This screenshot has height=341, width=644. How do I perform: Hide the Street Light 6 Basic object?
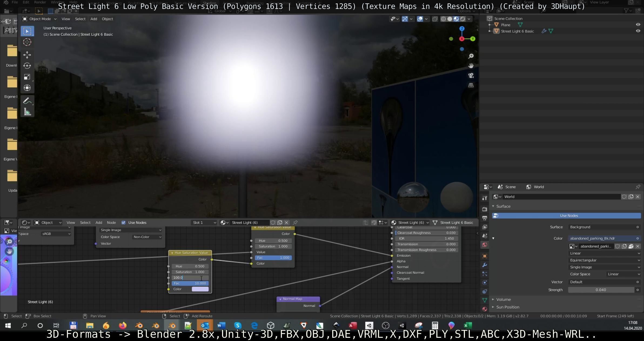click(x=638, y=31)
